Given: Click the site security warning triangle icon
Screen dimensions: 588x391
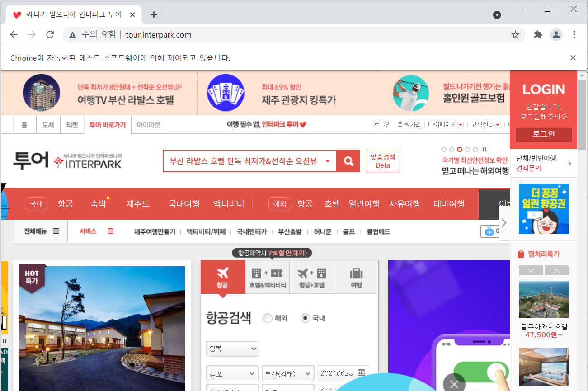Looking at the screenshot, I should (72, 35).
